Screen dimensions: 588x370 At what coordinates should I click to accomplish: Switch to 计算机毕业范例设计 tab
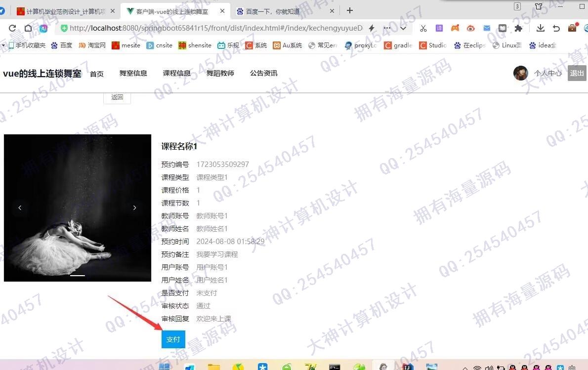pos(66,12)
